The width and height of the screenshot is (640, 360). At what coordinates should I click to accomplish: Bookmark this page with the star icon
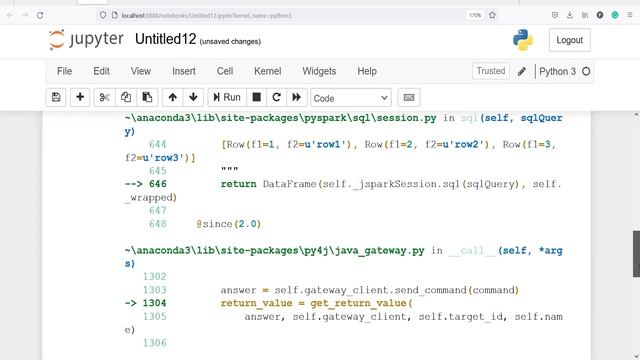(x=492, y=15)
